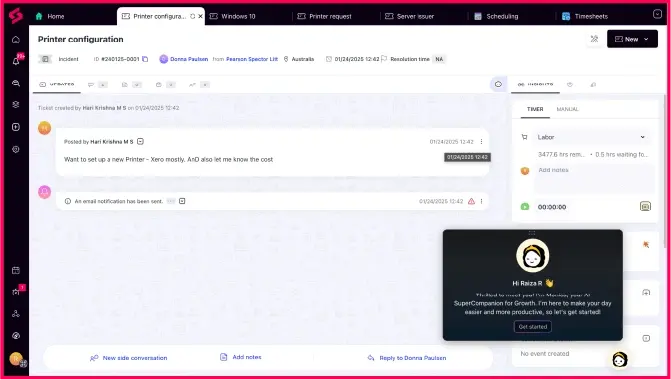
Task: Click the ellipsis chip in email notification row
Action: coord(171,201)
